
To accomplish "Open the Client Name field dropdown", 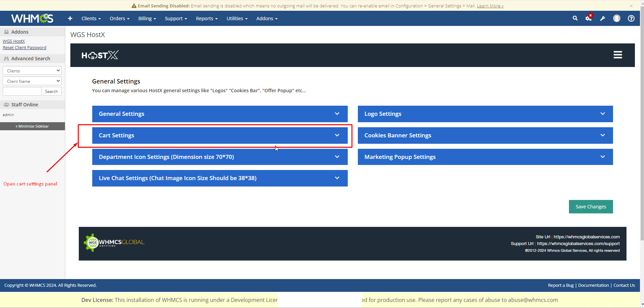I will pos(32,81).
